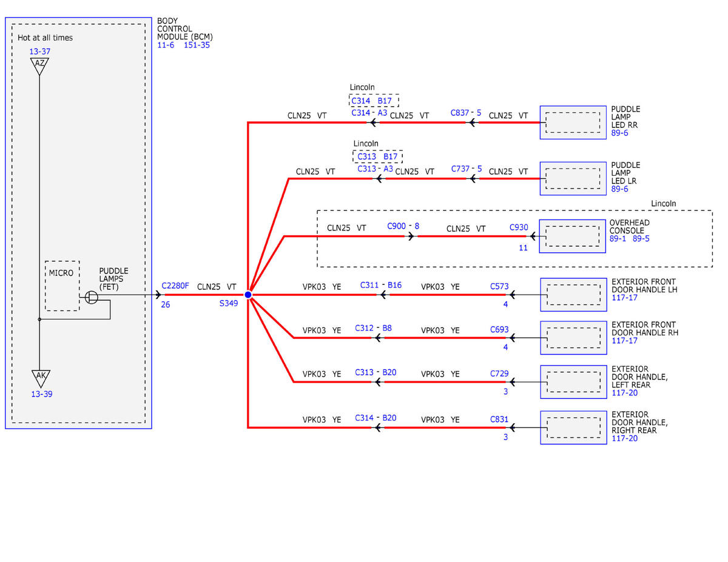Open connector C831
The height and width of the screenshot is (562, 728).
pyautogui.click(x=499, y=419)
